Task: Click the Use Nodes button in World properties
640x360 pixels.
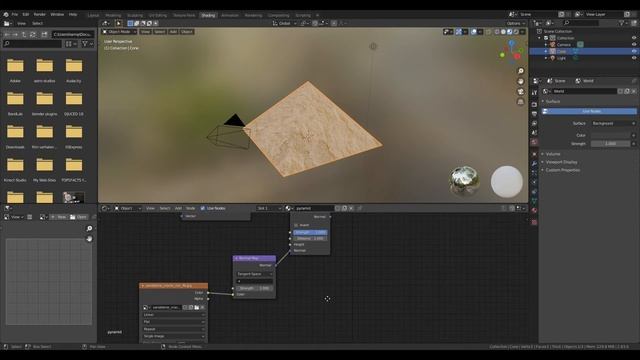Action: coord(589,111)
